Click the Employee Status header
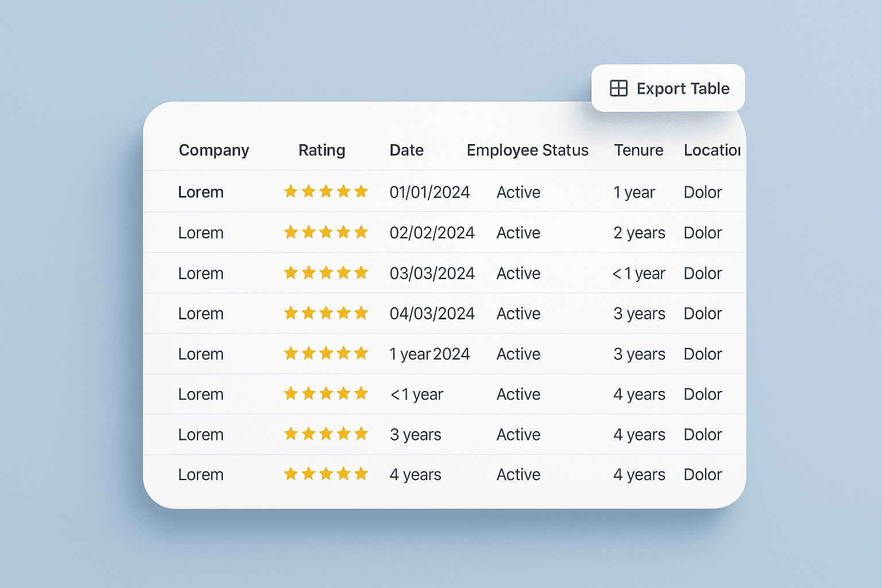 pos(527,150)
